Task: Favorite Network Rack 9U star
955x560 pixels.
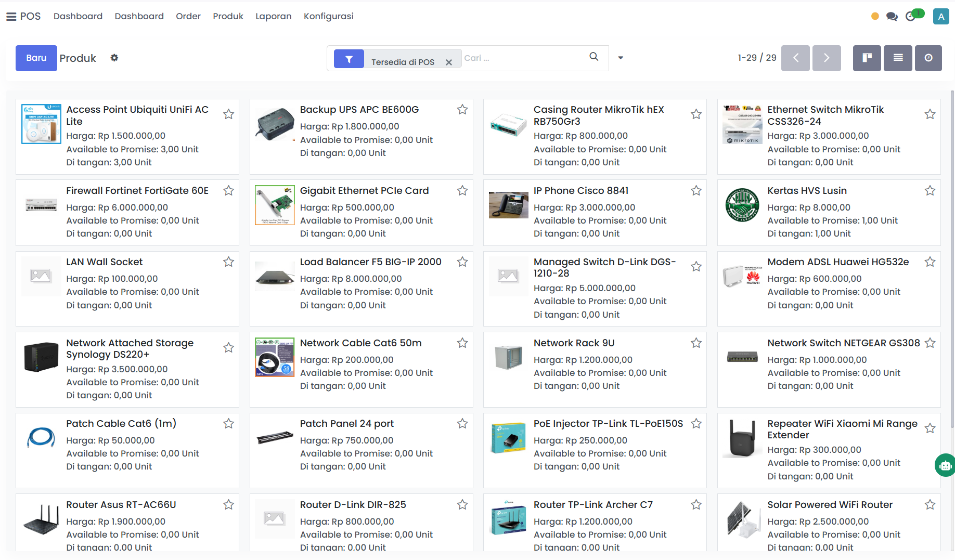Action: click(696, 343)
